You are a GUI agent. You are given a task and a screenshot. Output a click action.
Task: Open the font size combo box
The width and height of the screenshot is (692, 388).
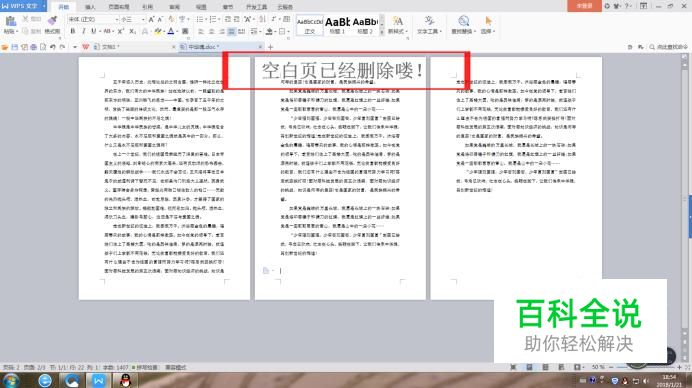[132, 19]
